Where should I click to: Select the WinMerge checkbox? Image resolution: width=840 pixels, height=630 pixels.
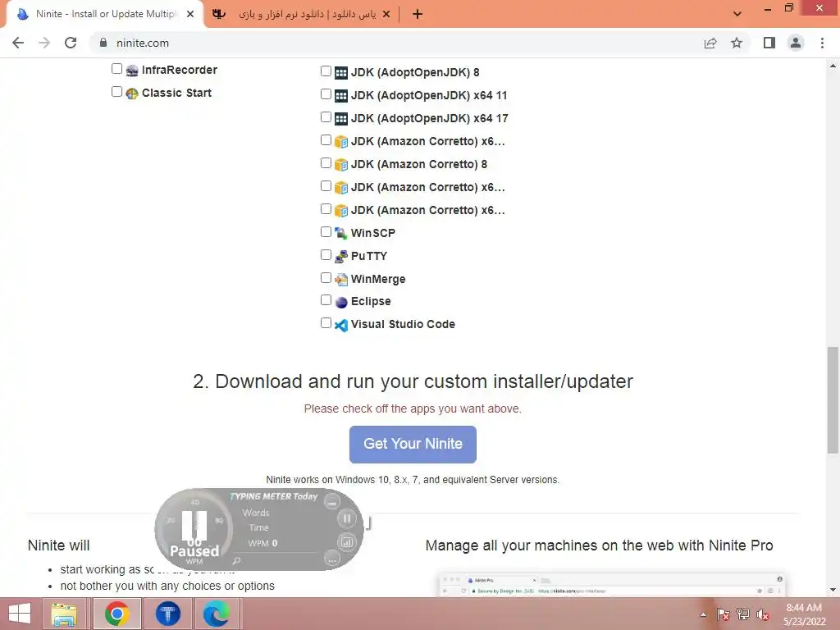click(326, 277)
